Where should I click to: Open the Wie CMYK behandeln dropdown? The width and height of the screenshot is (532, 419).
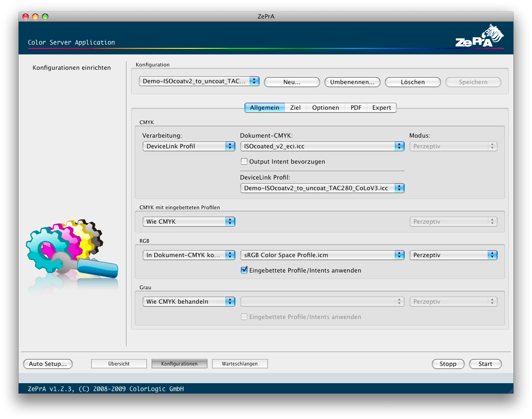click(x=189, y=302)
